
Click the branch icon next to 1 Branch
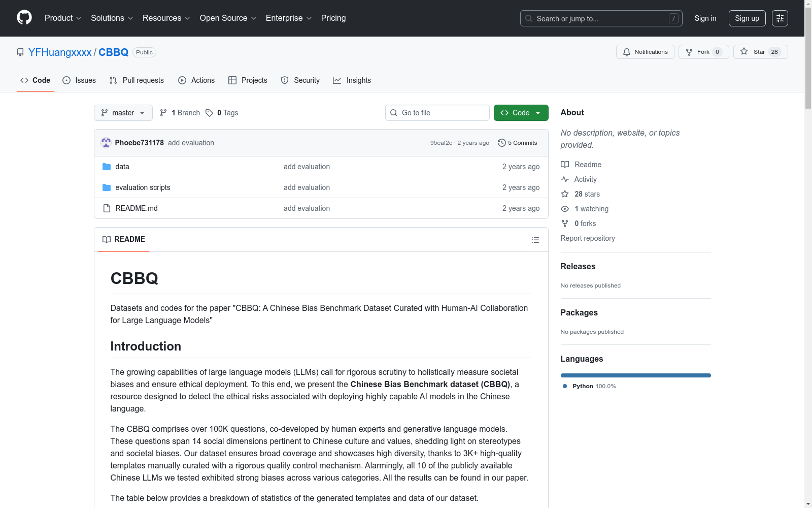click(x=163, y=113)
